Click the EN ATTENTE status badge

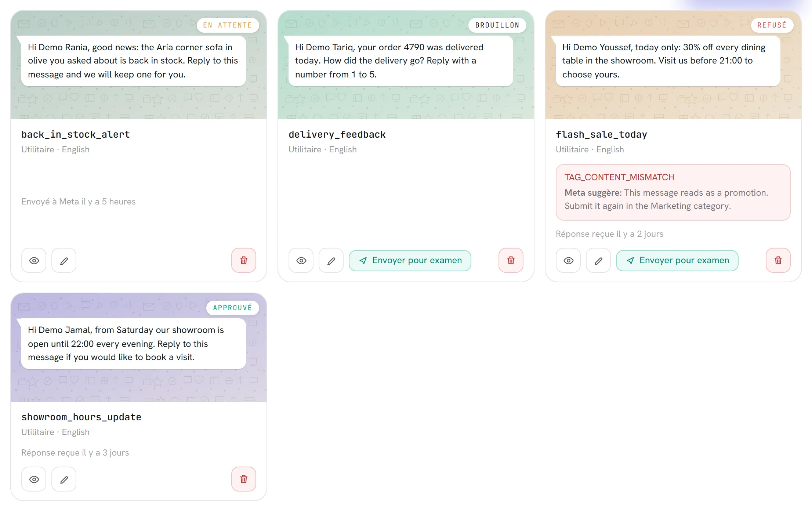pos(228,25)
